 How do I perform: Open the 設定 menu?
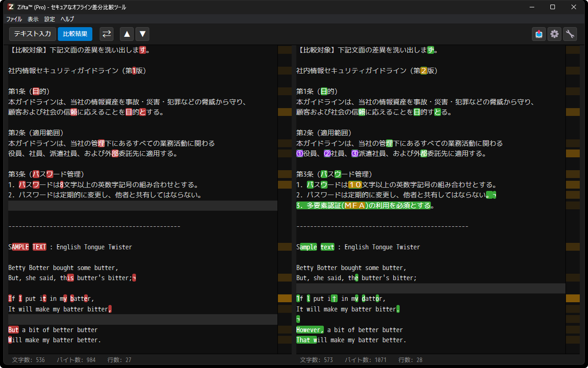(x=49, y=19)
